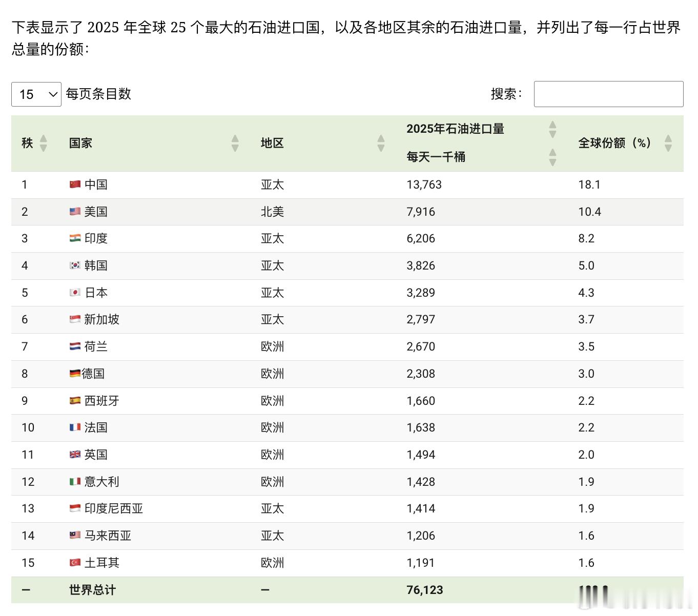Click the import value 2,670
The height and width of the screenshot is (616, 698).
(421, 346)
